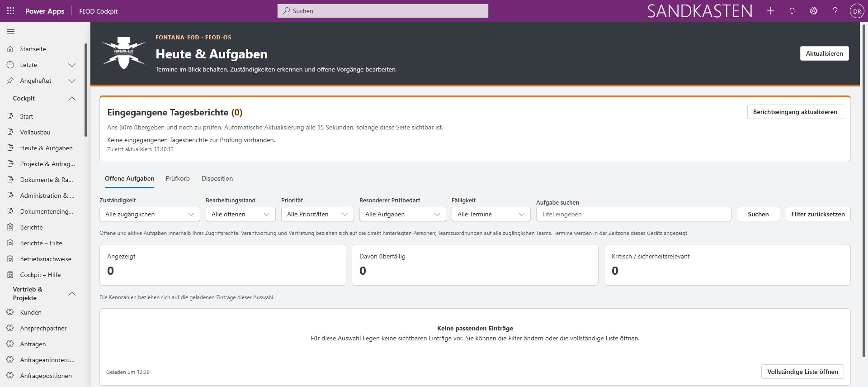Select the Offene Aufgaben tab

pyautogui.click(x=129, y=178)
